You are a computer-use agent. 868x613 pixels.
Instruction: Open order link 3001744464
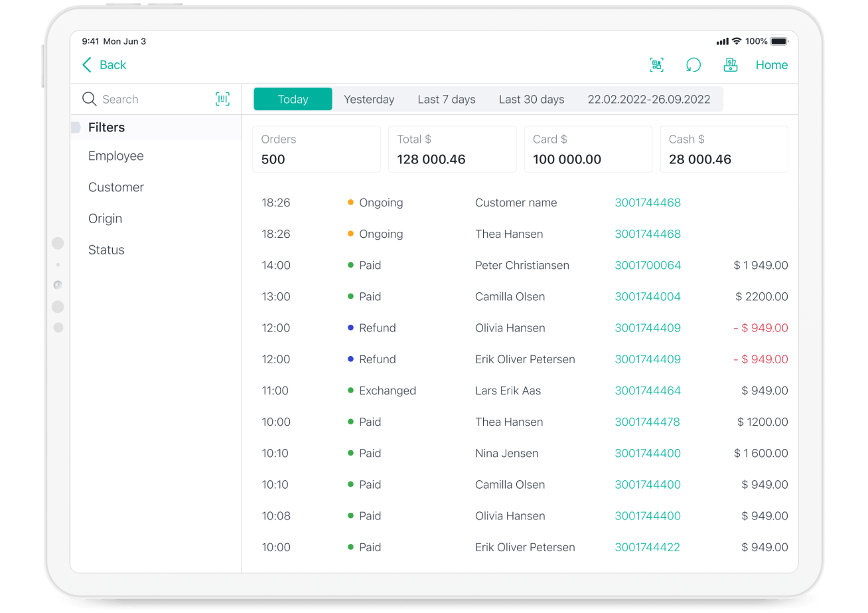pos(648,391)
